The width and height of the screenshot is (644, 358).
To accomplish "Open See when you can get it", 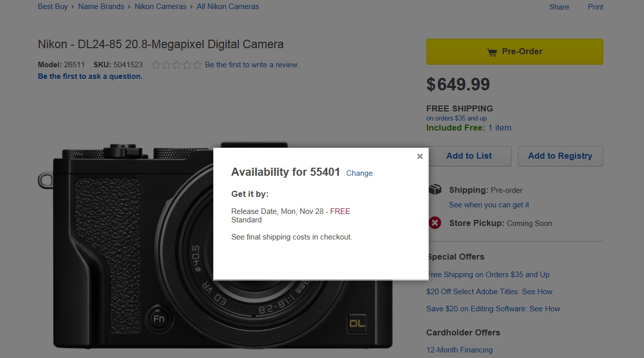I will (x=489, y=205).
